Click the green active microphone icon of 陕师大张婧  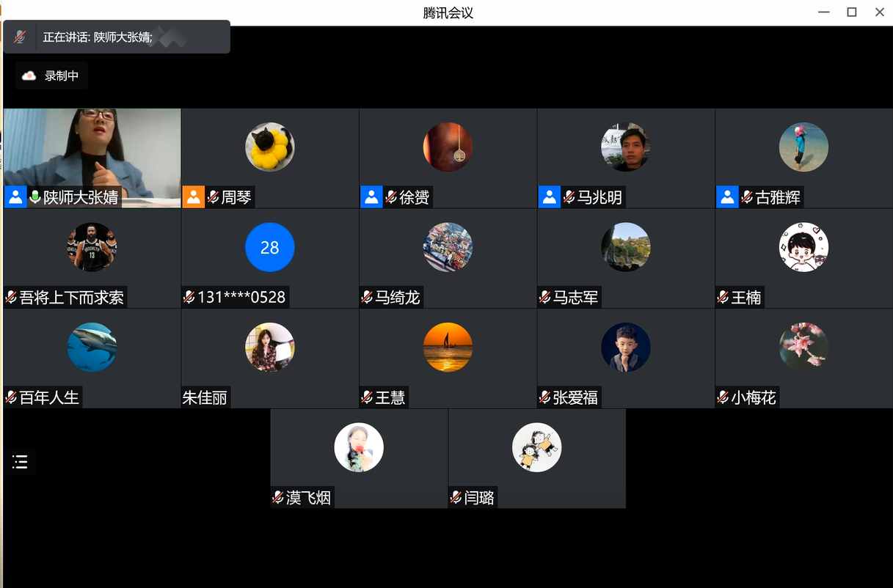coord(34,197)
